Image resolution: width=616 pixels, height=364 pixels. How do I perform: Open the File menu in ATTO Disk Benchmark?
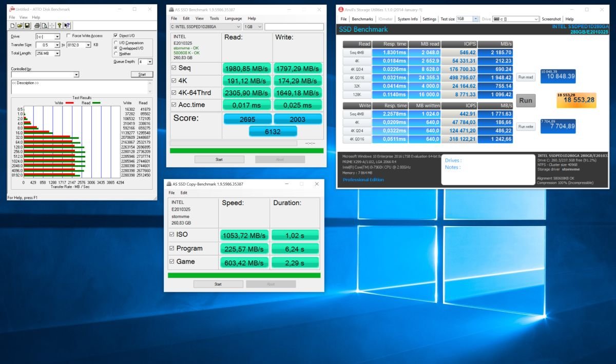tap(11, 17)
